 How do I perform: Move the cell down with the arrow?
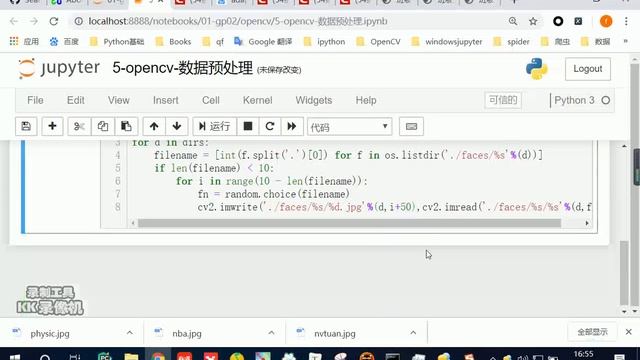click(x=177, y=126)
